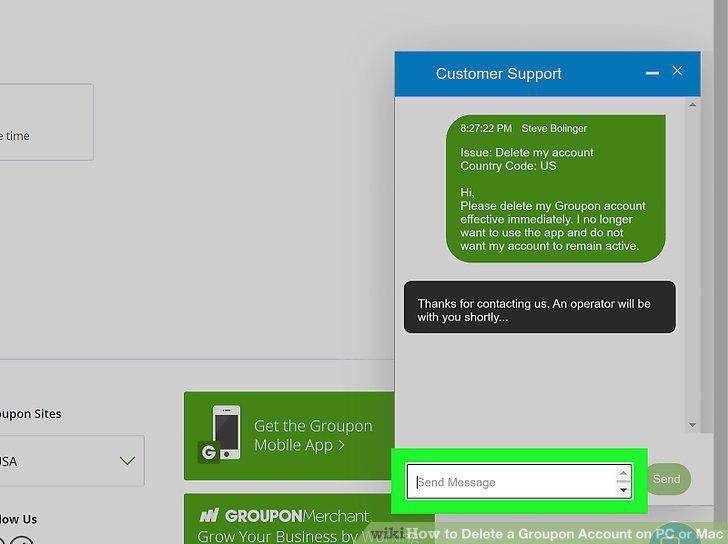Click the Send button in chat
Image resolution: width=728 pixels, height=544 pixels.
click(667, 479)
